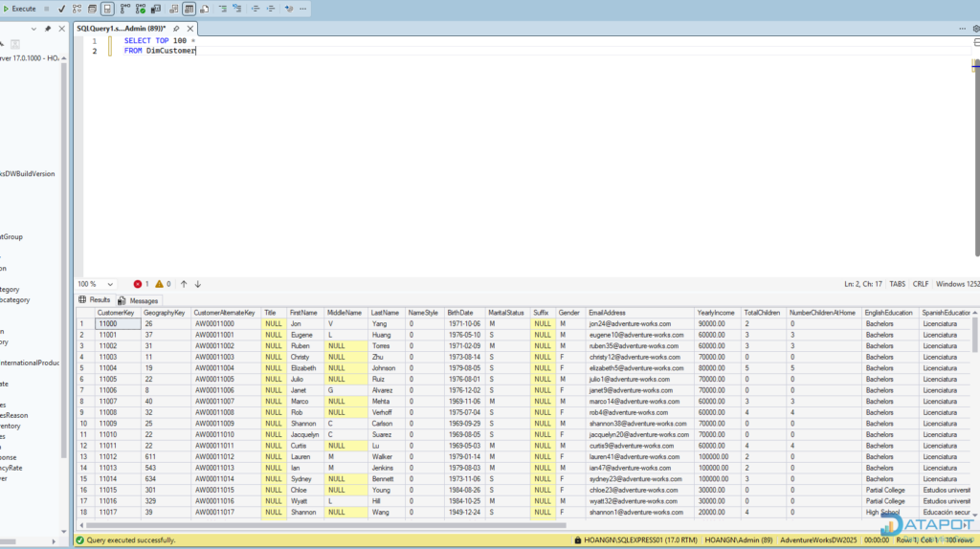This screenshot has width=980, height=549.
Task: Specify values for template parameters icon
Action: pyautogui.click(x=289, y=9)
